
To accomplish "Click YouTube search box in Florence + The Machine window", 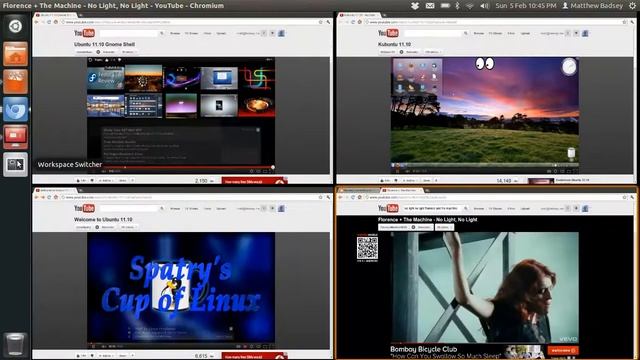I will pyautogui.click(x=432, y=209).
